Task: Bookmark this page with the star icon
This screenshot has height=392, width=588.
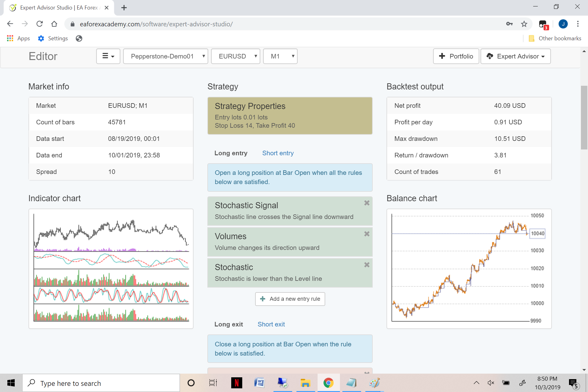Action: (524, 24)
